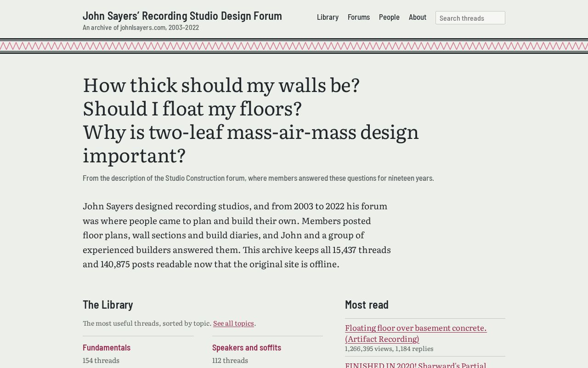Click the 'The Library' section heading

pos(108,305)
